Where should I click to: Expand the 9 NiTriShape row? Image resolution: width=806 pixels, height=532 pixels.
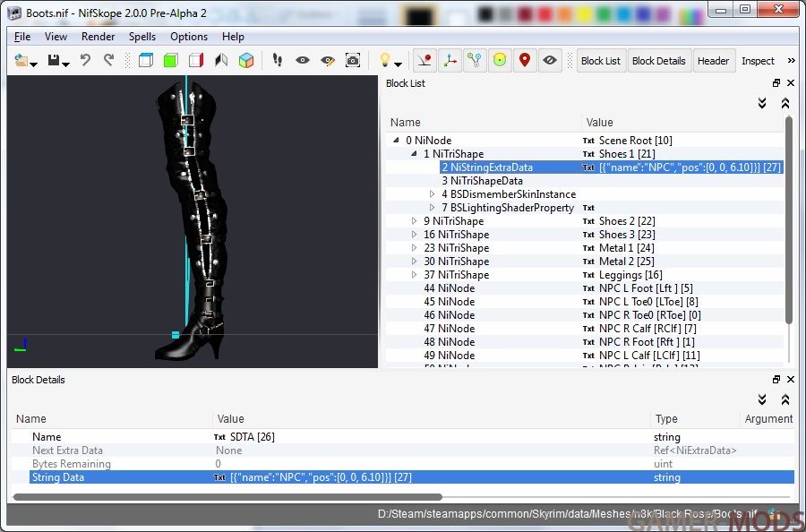tap(415, 221)
